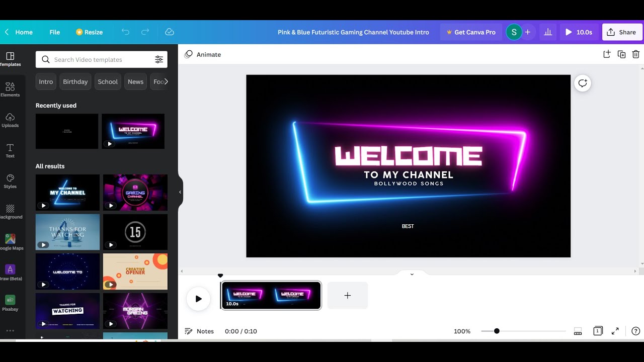The width and height of the screenshot is (644, 362).
Task: Adjust the zoom slider handle
Action: click(x=497, y=331)
